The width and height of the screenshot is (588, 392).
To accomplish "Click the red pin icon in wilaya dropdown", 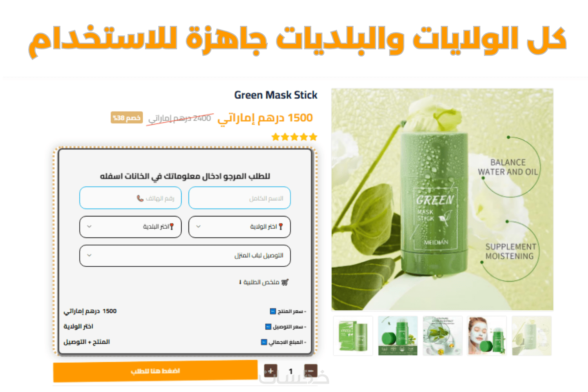I will click(281, 227).
